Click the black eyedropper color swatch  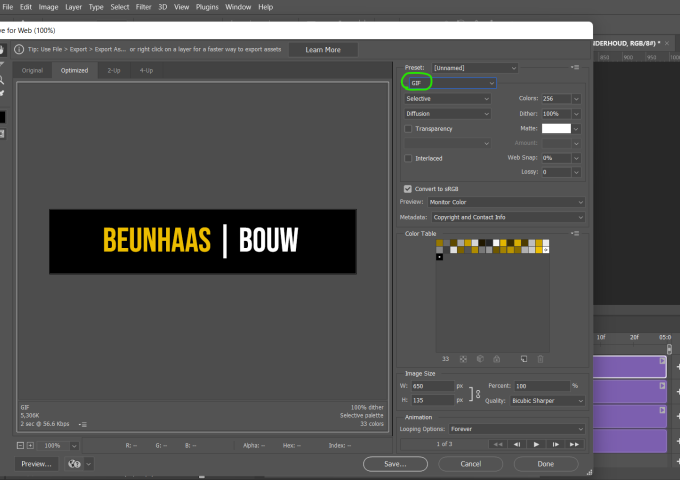[x=2, y=117]
